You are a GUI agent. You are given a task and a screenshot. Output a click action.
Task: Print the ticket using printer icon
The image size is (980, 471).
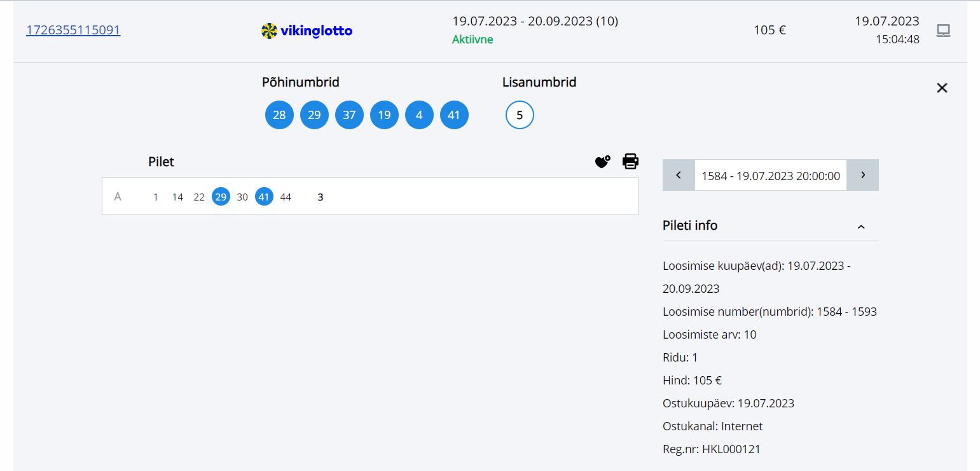630,162
